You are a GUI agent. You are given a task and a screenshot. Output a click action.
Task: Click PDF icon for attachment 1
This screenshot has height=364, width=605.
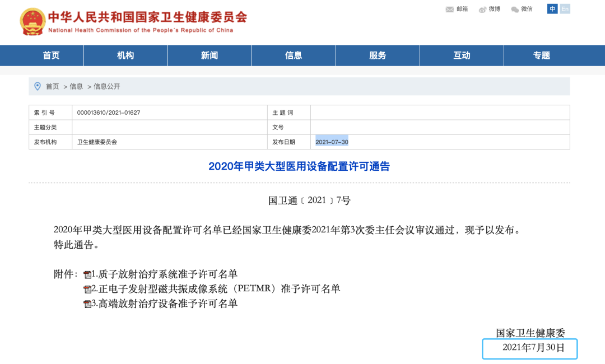tap(87, 274)
